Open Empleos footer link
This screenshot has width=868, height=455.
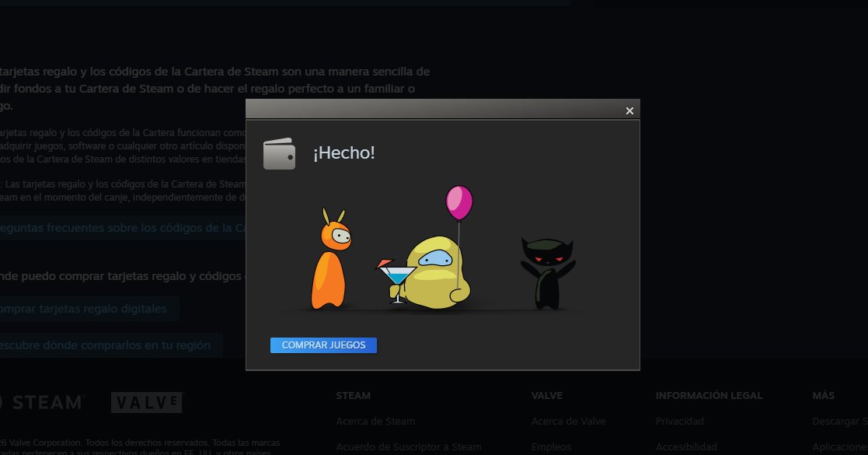551,446
